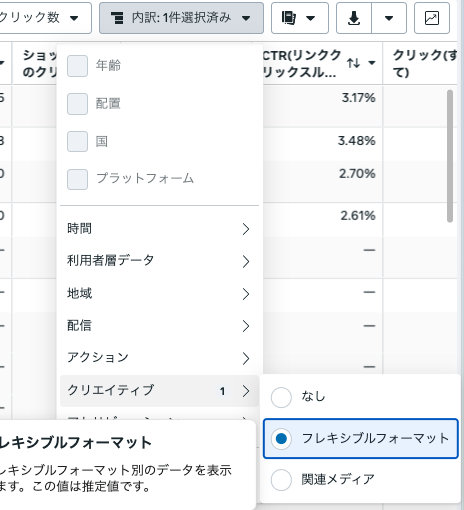Click the download export icon
Image resolution: width=464 pixels, height=510 pixels.
(354, 18)
